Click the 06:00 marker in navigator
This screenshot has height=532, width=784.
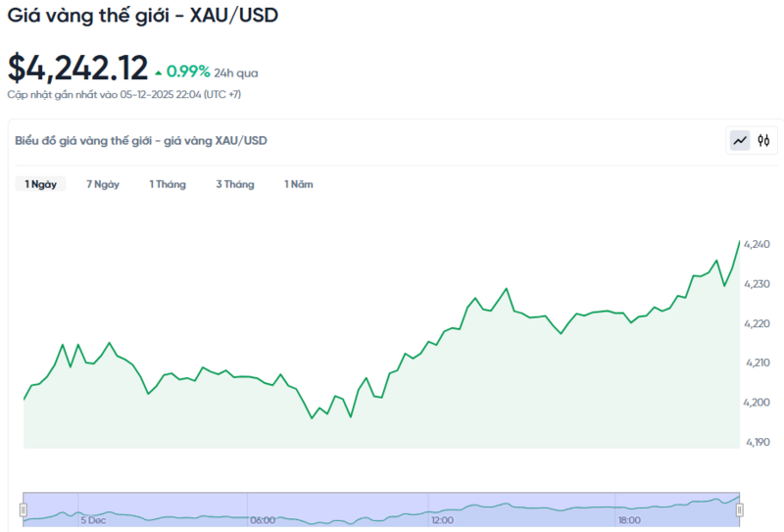[263, 520]
